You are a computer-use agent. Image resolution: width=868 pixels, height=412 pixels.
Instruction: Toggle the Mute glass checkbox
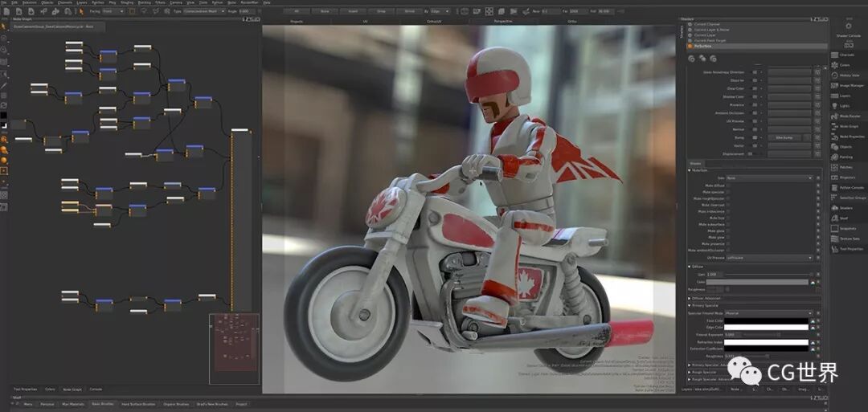click(x=728, y=230)
